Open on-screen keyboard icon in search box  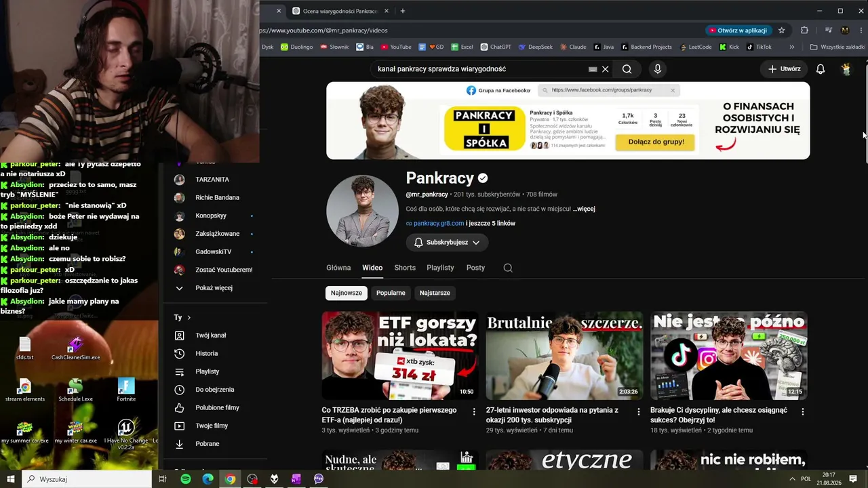click(x=593, y=69)
